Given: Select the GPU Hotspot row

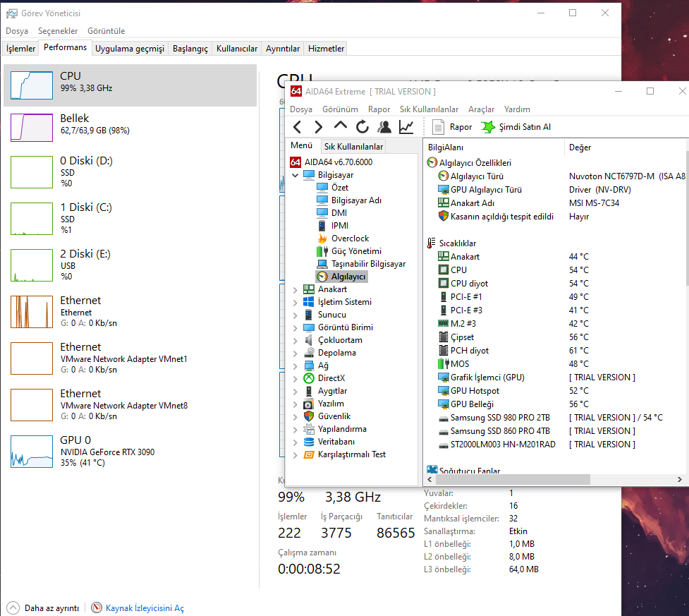Looking at the screenshot, I should coord(554,391).
